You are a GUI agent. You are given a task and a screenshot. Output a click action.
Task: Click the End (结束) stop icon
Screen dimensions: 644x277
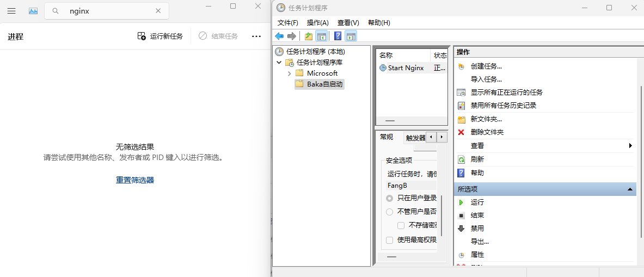click(461, 216)
